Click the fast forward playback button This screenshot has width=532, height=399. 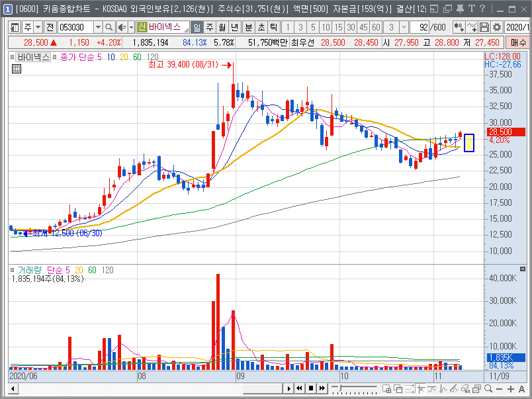click(322, 388)
